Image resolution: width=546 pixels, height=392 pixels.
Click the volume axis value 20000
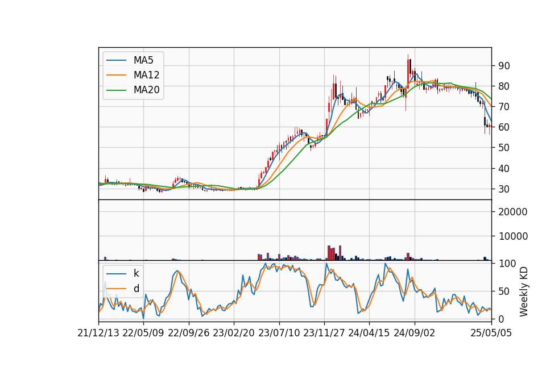(512, 212)
